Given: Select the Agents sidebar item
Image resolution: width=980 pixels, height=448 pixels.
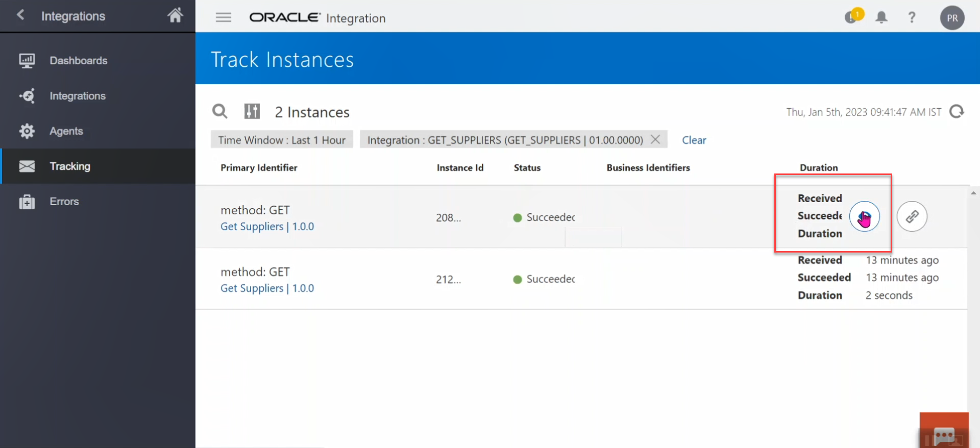Looking at the screenshot, I should pyautogui.click(x=66, y=131).
